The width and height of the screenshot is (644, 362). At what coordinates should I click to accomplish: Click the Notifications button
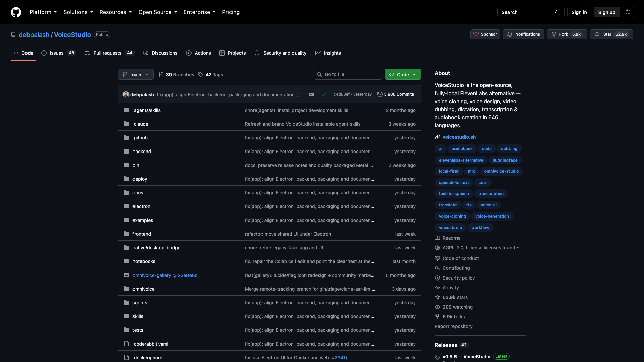[523, 34]
